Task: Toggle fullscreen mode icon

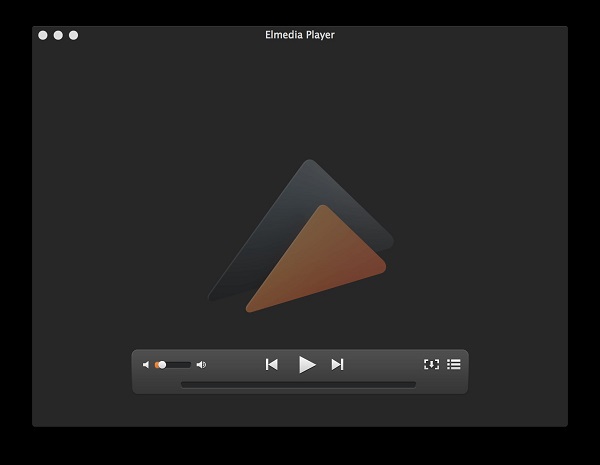Action: (432, 364)
